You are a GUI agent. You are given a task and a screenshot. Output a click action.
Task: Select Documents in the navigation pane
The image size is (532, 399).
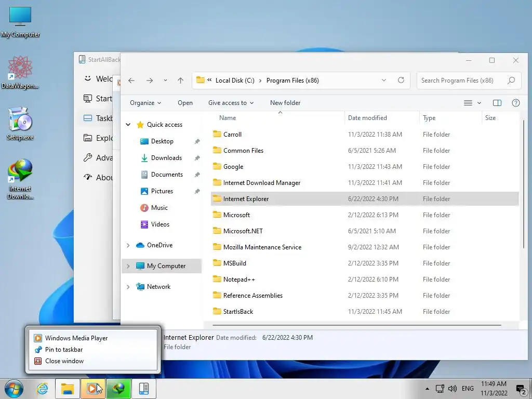[167, 175]
